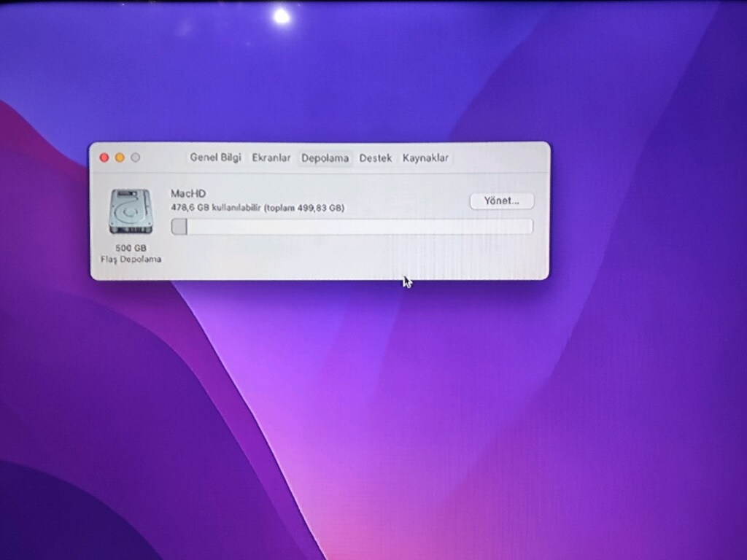
Task: Click the Flaş Depolama label
Action: coord(131,260)
